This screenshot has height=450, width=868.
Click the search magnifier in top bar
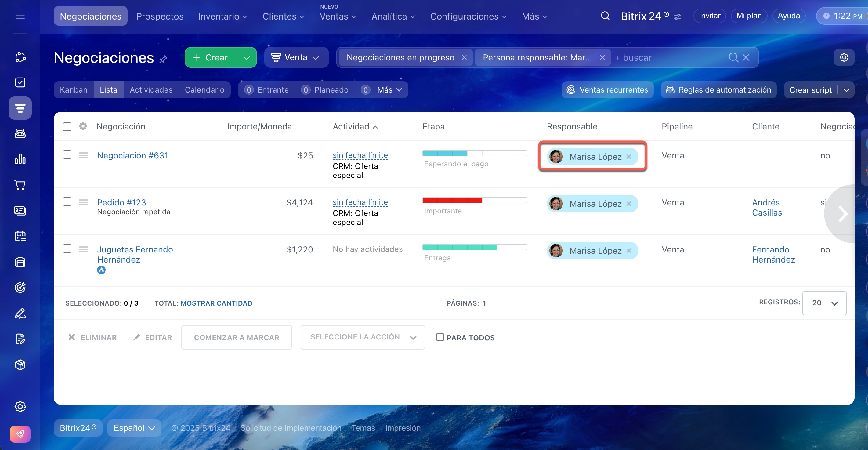coord(605,16)
